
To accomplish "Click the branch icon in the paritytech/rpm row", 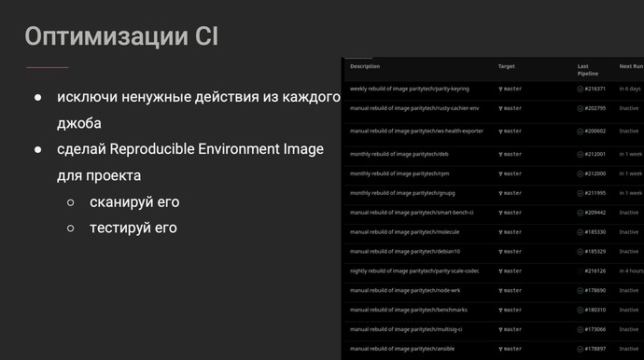I will [500, 174].
